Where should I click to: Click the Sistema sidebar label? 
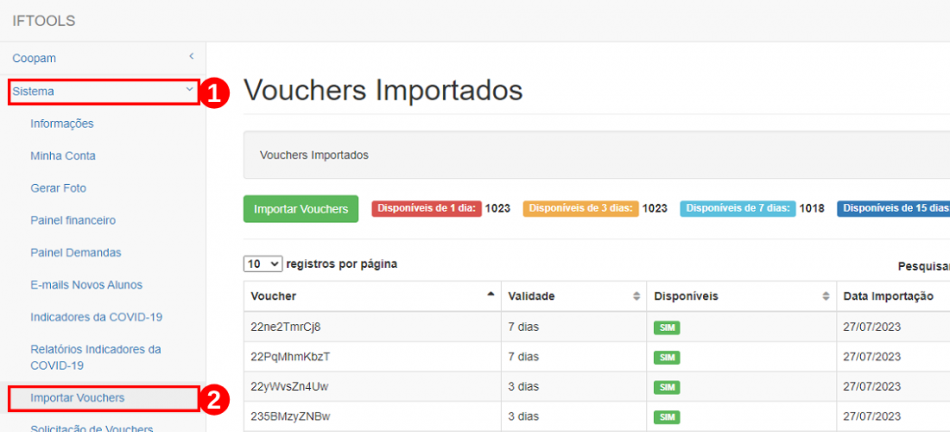coord(33,91)
